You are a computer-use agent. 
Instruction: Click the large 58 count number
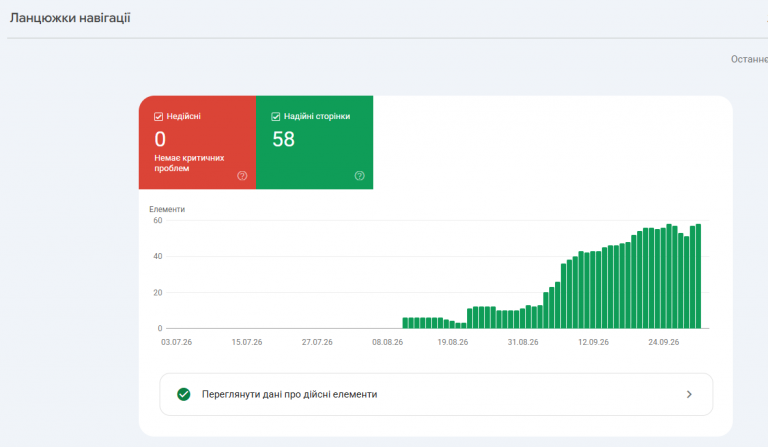(x=284, y=140)
